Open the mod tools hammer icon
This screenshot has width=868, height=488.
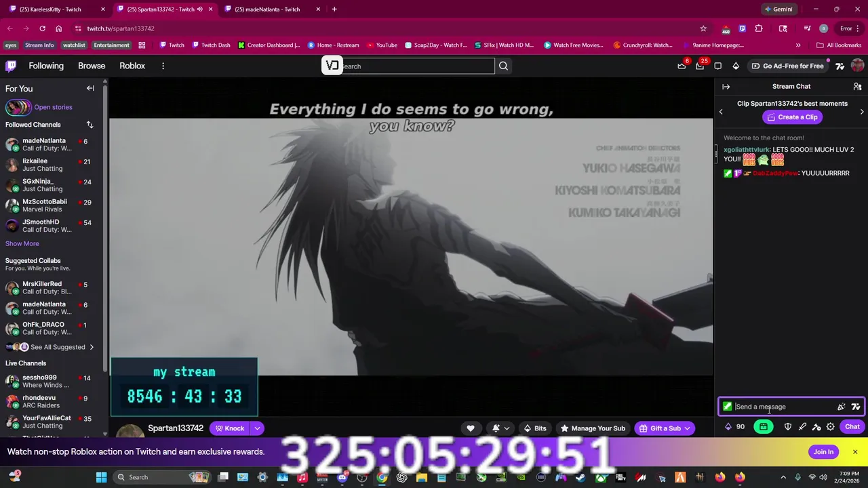click(816, 427)
